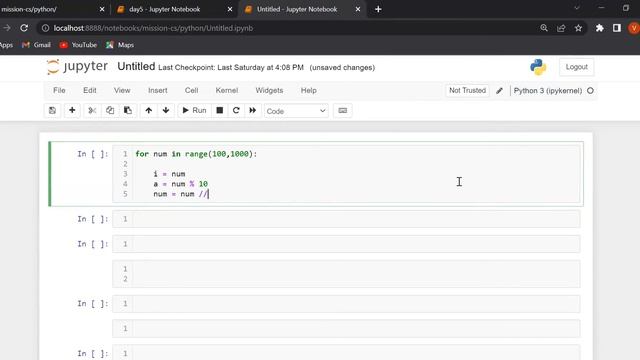Toggle the browser side panel icon
This screenshot has width=640, height=360.
click(x=617, y=28)
